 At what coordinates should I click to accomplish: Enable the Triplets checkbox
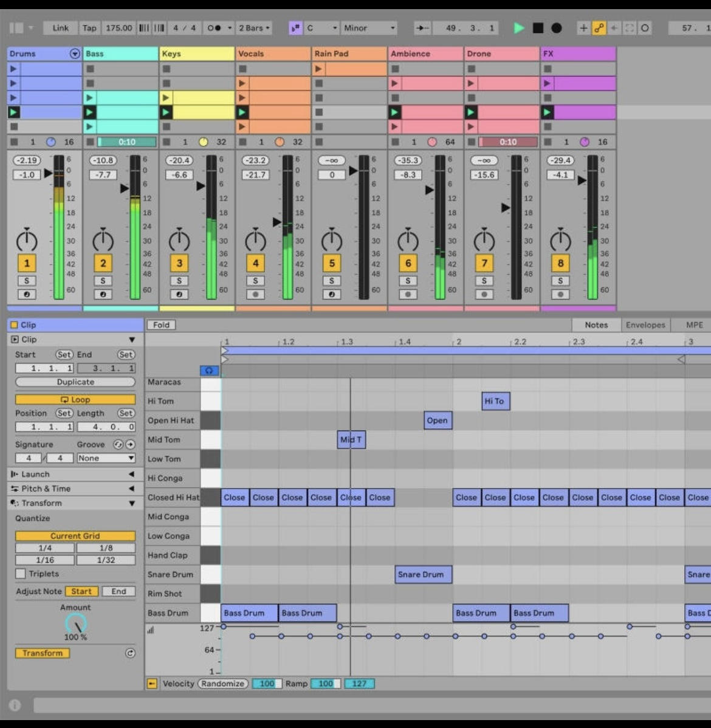coord(21,574)
